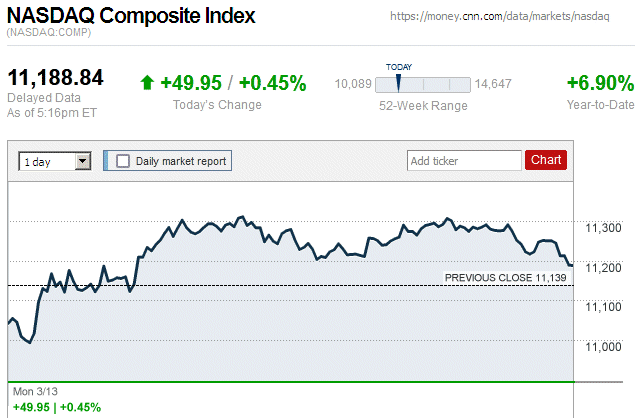The width and height of the screenshot is (640, 420).
Task: Click the 52-week low value 10,089
Action: pos(353,83)
